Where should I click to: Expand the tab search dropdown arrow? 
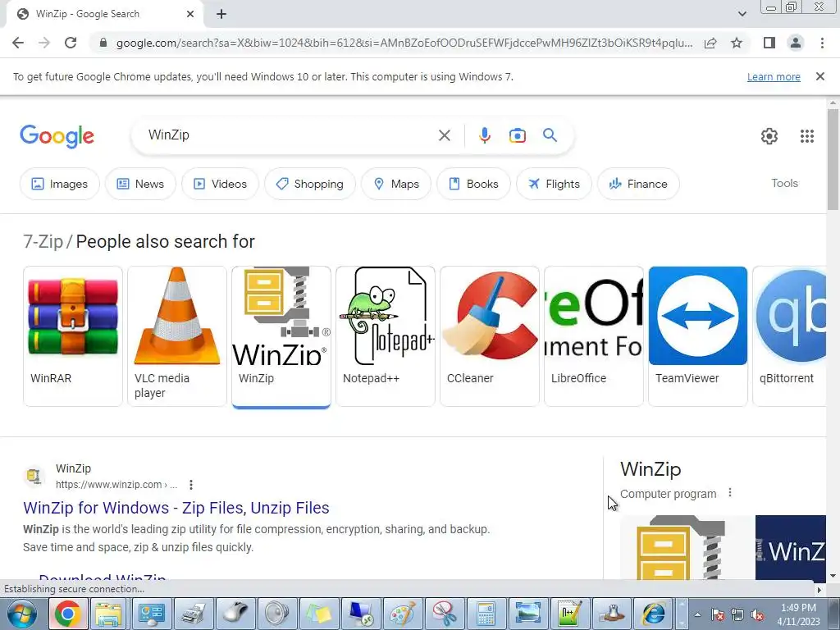coord(742,14)
